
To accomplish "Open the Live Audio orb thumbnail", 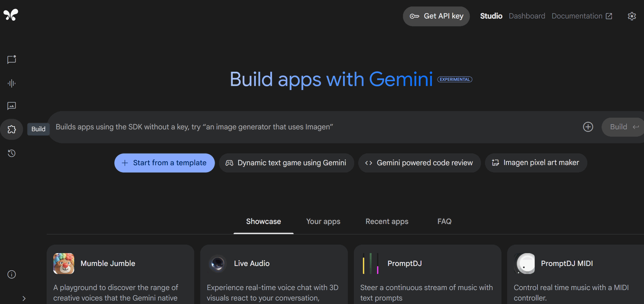I will click(x=217, y=263).
